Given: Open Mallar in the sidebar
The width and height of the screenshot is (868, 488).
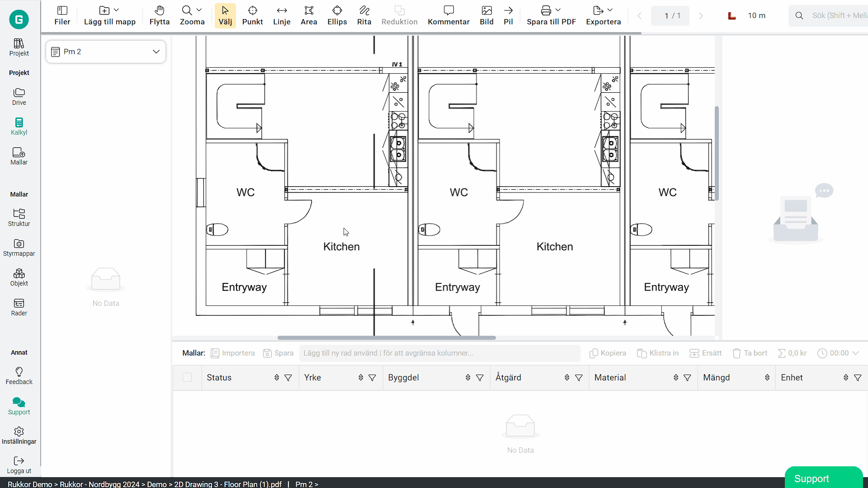Looking at the screenshot, I should tap(19, 156).
